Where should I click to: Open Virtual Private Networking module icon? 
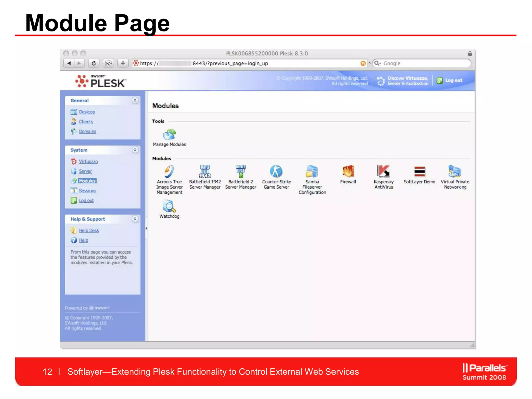coord(455,171)
